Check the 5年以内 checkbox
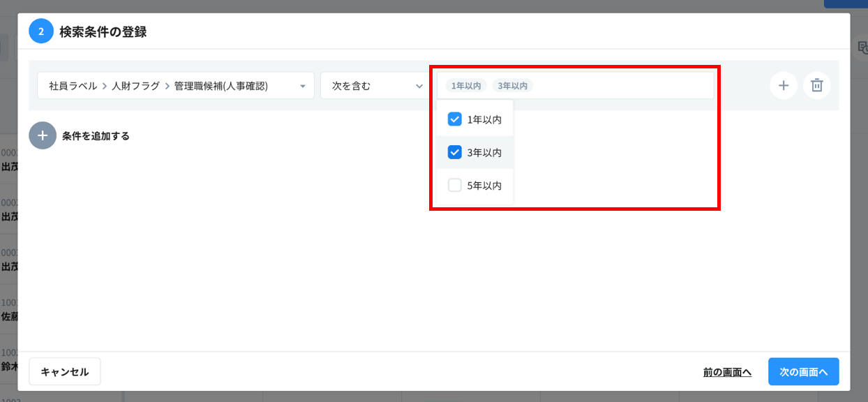Viewport: 868px width, 402px height. [454, 185]
